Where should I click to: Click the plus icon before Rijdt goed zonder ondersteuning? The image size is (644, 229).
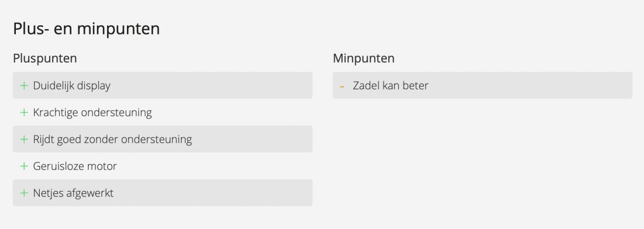click(24, 139)
